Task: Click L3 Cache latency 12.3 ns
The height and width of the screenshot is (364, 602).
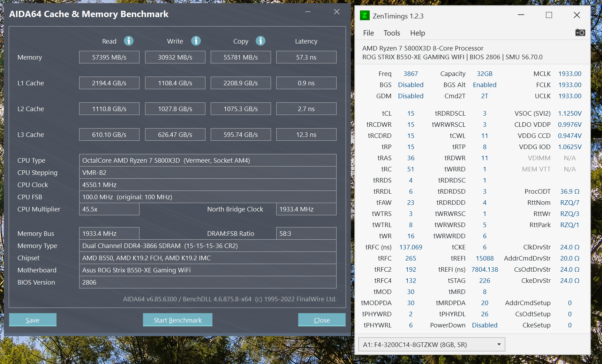Action: tap(306, 134)
